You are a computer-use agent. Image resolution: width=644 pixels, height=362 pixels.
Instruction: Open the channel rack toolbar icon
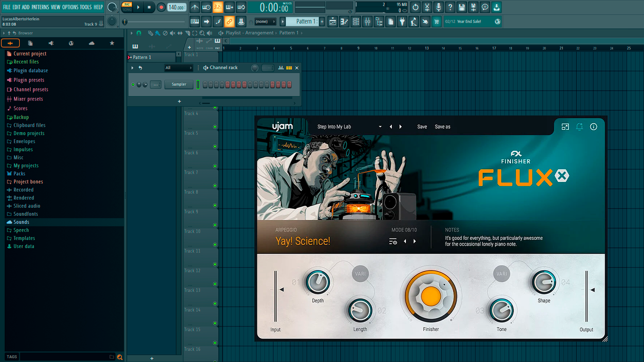coord(356,22)
